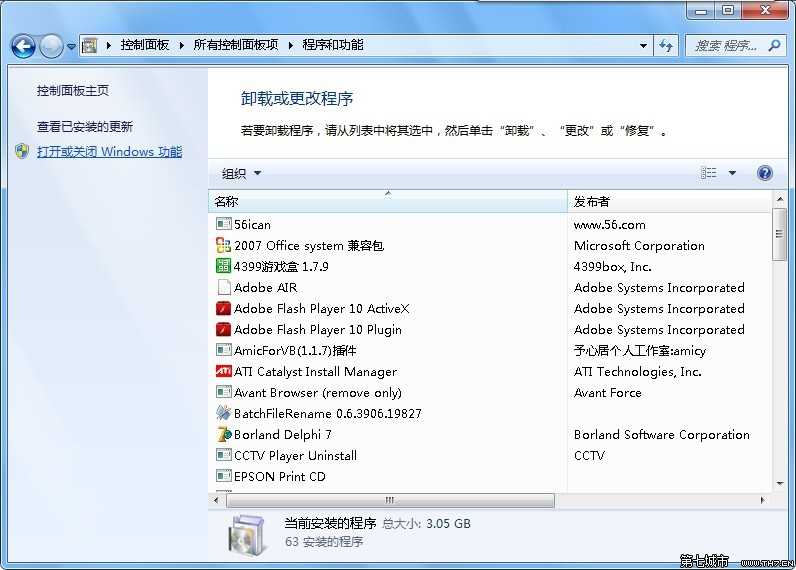Select the CCTV Player Uninstall icon
The width and height of the screenshot is (796, 570).
tap(223, 455)
